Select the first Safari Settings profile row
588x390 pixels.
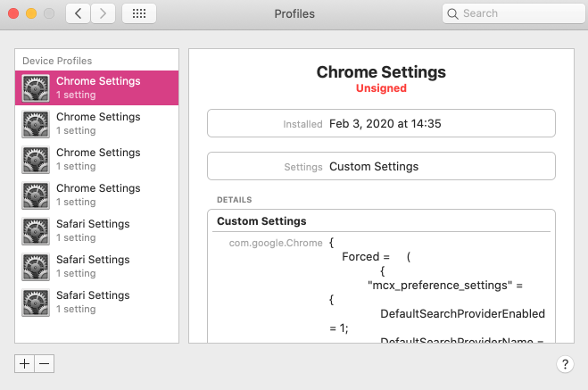[x=96, y=230]
